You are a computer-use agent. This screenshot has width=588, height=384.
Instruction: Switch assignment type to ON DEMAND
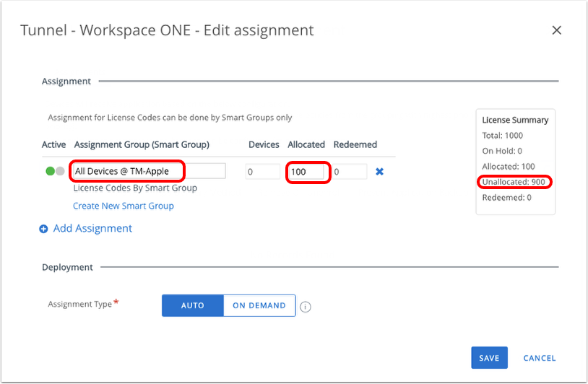pyautogui.click(x=259, y=305)
